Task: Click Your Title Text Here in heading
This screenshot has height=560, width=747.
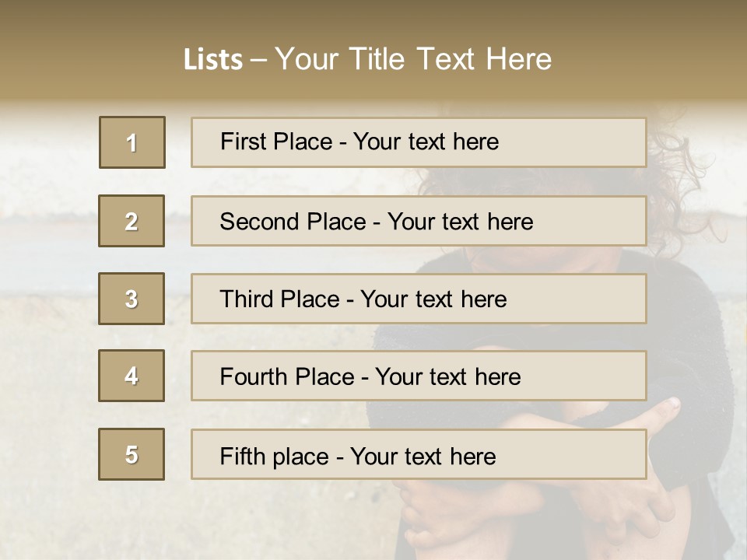Action: (413, 59)
